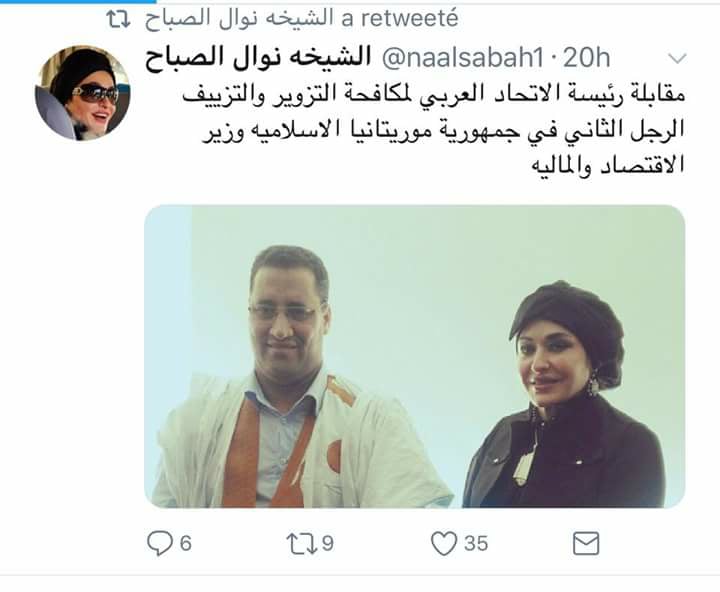
Task: Open the circular profile avatar of the author
Action: [83, 93]
